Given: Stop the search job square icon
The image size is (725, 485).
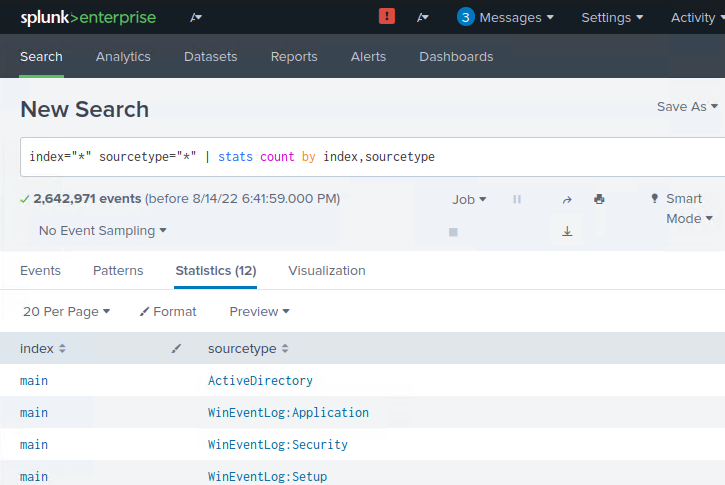Looking at the screenshot, I should tap(453, 232).
